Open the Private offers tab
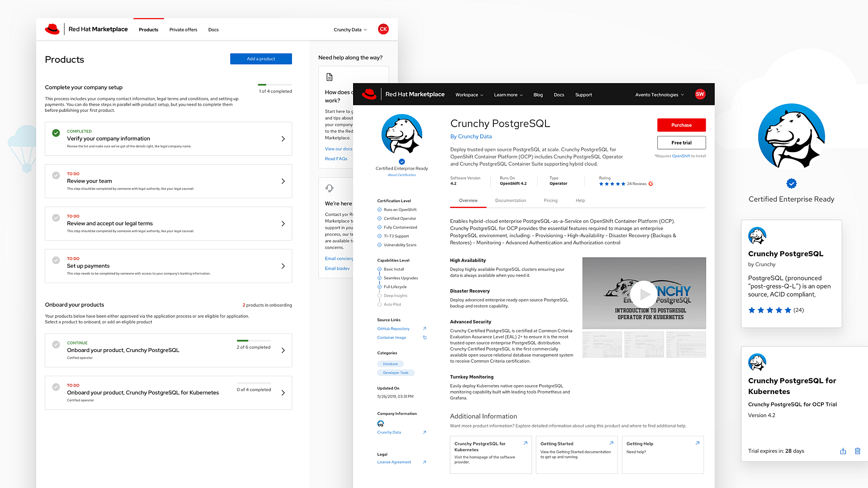 click(183, 30)
